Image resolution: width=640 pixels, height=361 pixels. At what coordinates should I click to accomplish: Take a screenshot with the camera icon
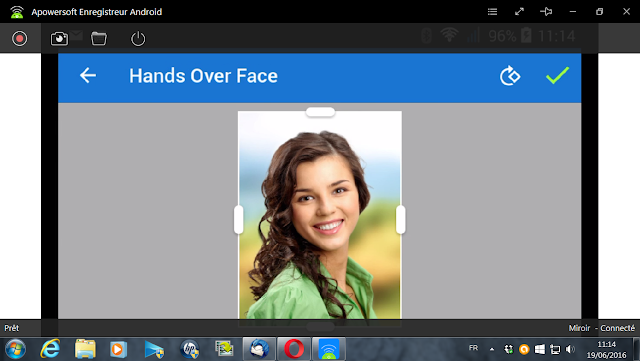[59, 39]
